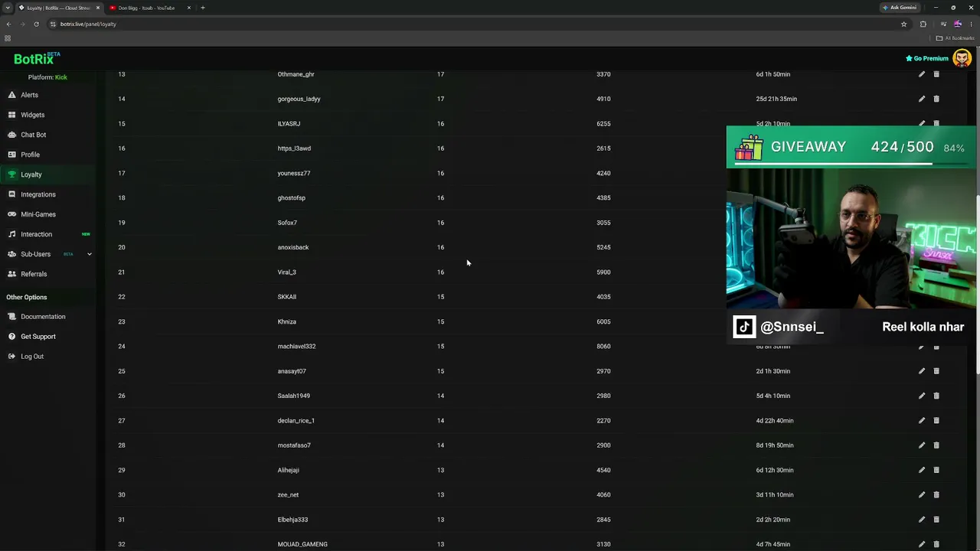
Task: Close the YouTube browser tab
Action: coord(188,8)
